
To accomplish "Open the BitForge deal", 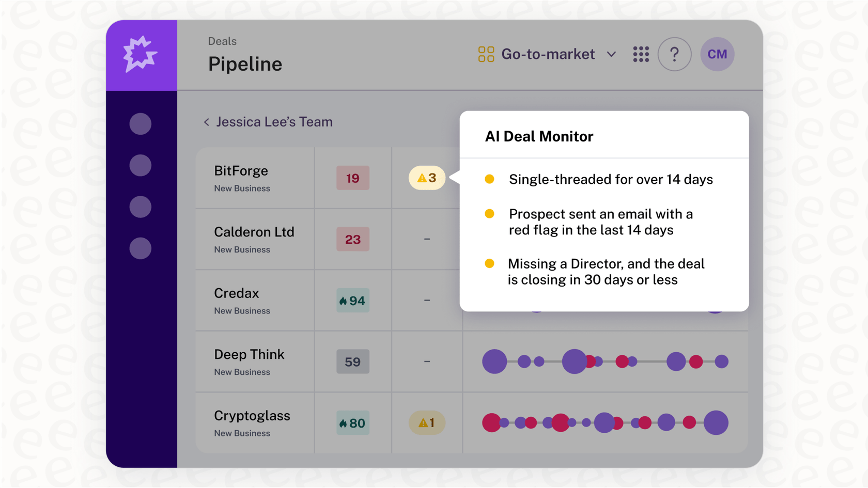I will coord(241,171).
